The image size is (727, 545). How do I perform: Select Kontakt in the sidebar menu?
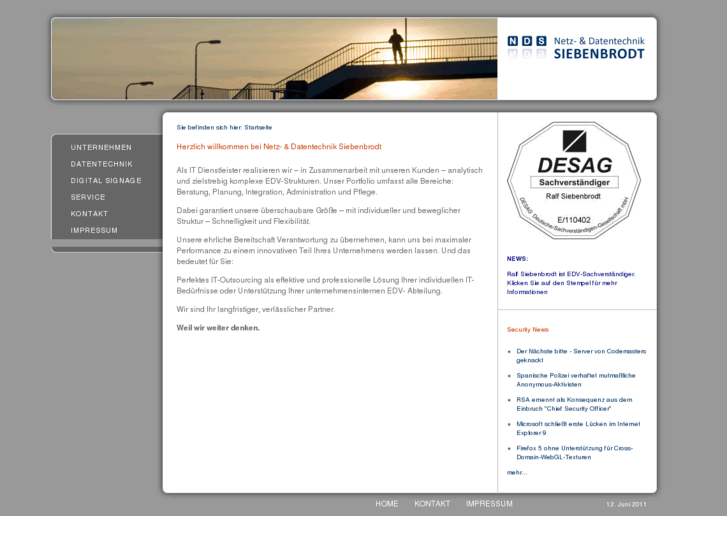(89, 214)
